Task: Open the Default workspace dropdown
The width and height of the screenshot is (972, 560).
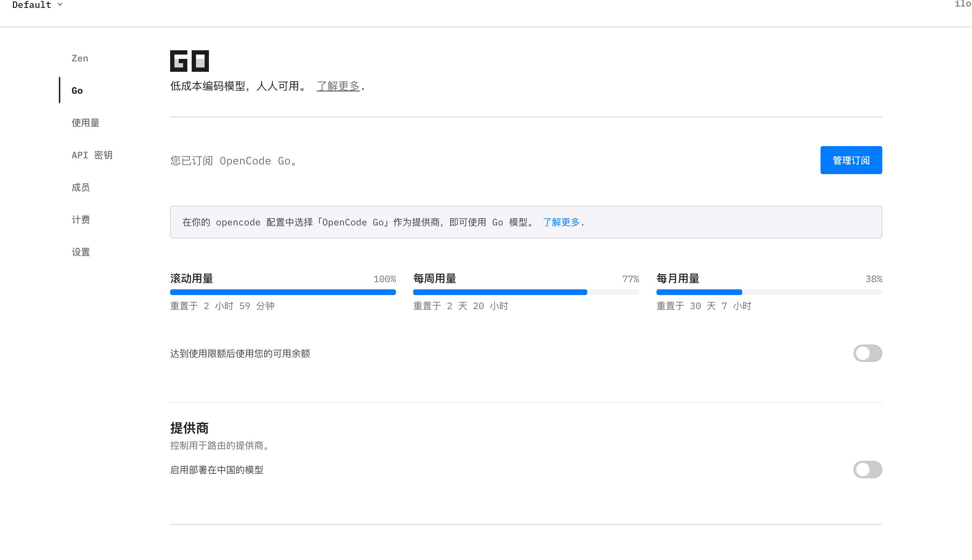Action: [37, 5]
